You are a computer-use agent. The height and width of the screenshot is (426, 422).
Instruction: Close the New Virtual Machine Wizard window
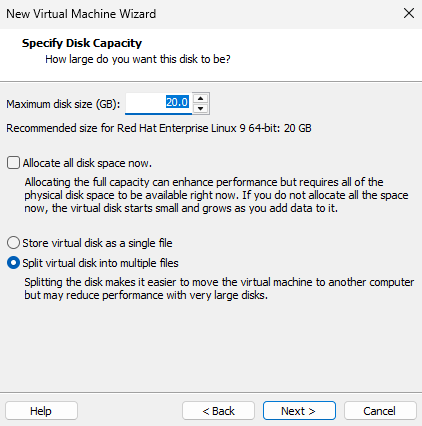point(409,14)
